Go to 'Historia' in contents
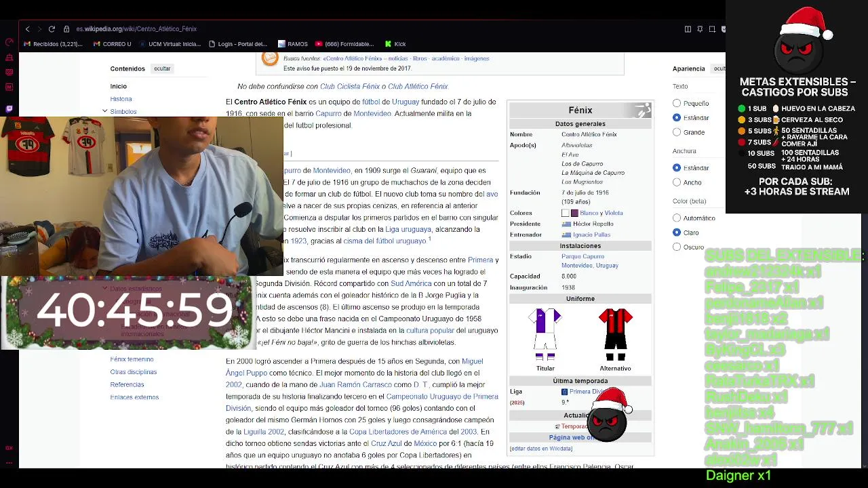The height and width of the screenshot is (488, 868). [x=121, y=99]
